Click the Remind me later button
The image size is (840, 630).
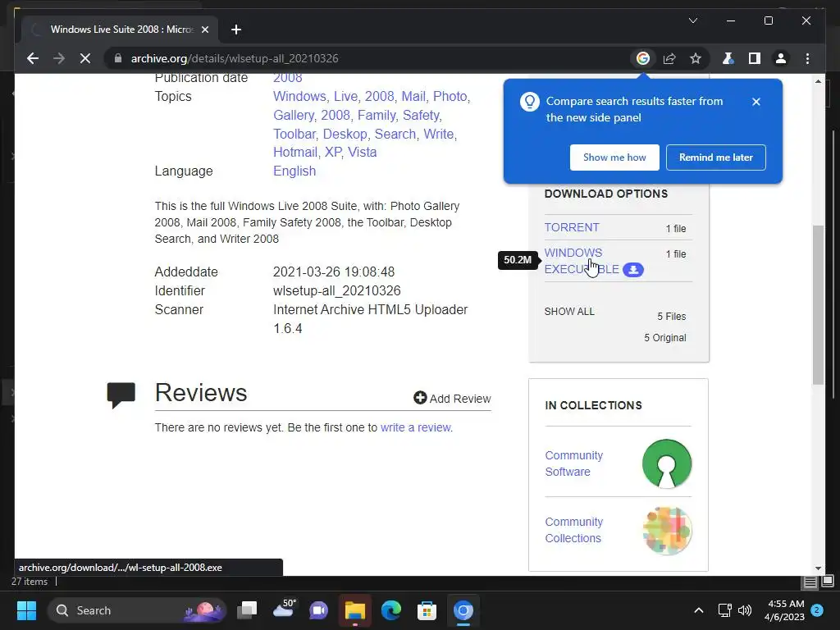coord(715,157)
